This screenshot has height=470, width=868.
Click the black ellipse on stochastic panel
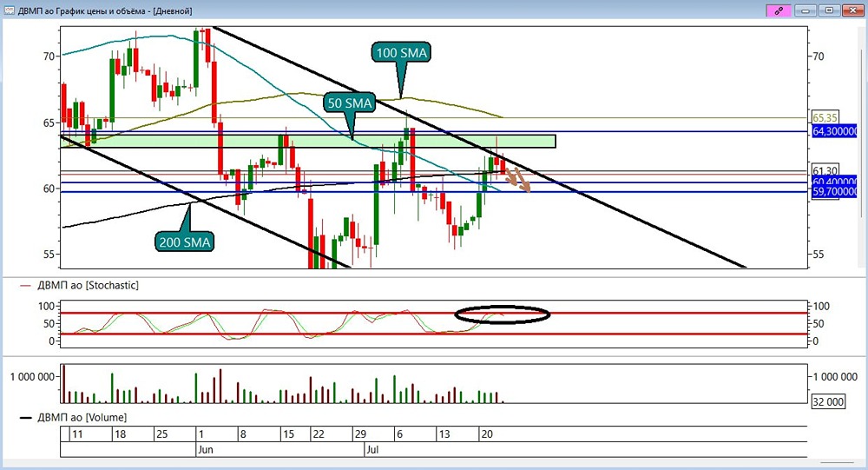tap(502, 314)
